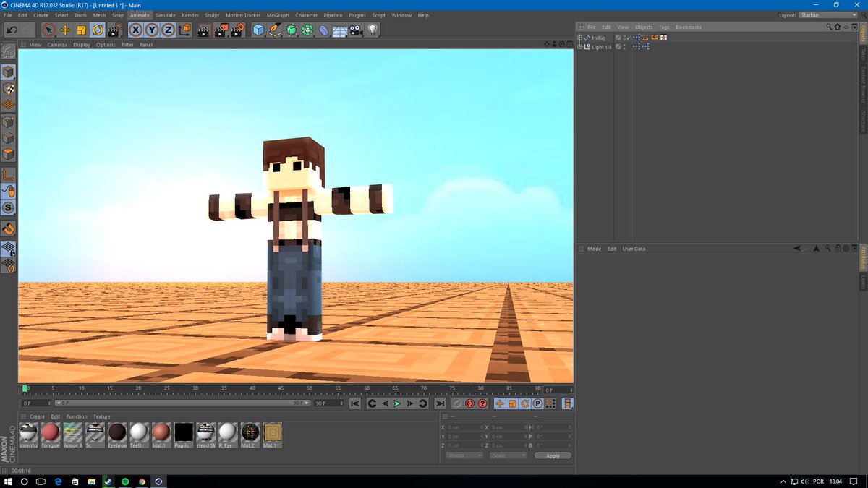868x488 pixels.
Task: Toggle Light slá layer checkbox
Action: click(618, 46)
